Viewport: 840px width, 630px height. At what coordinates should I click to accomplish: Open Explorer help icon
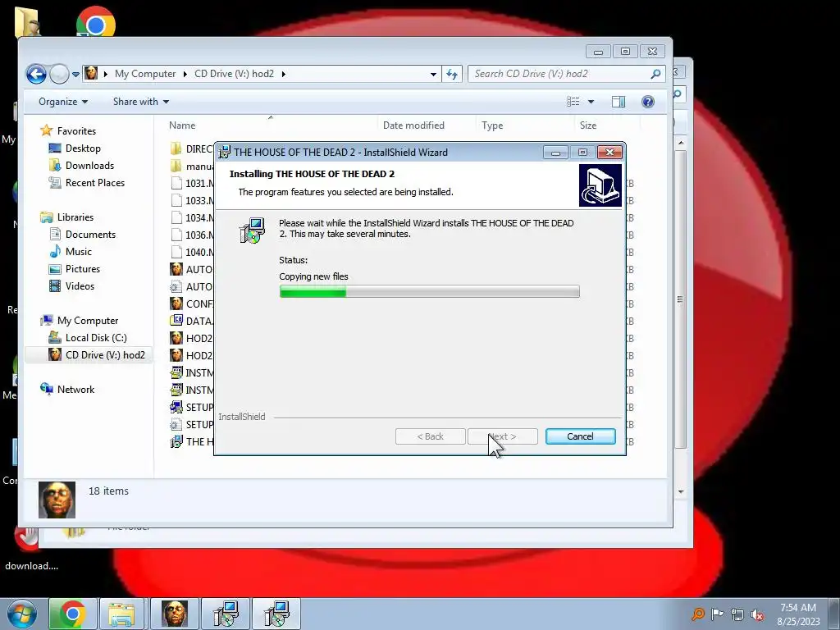[648, 101]
